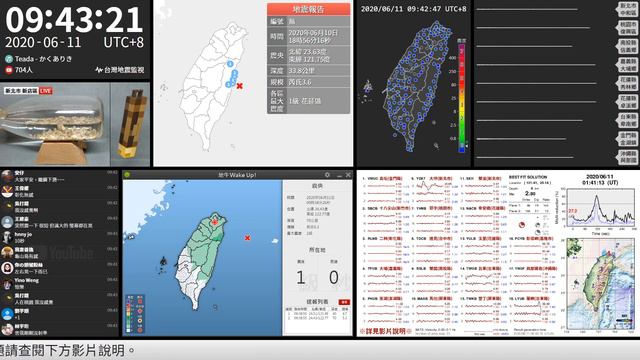
Task: Click the 花蓮縣 卓溪鄉 station label
Action: 628,102
